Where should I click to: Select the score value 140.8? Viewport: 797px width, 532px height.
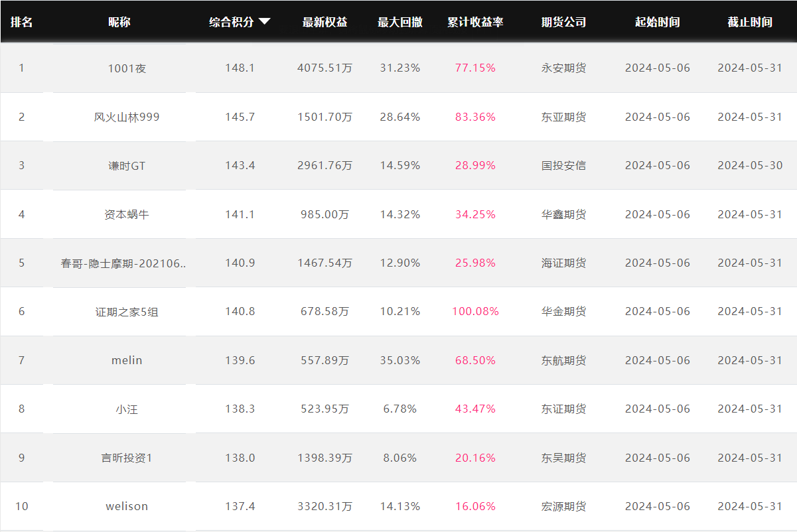click(240, 311)
